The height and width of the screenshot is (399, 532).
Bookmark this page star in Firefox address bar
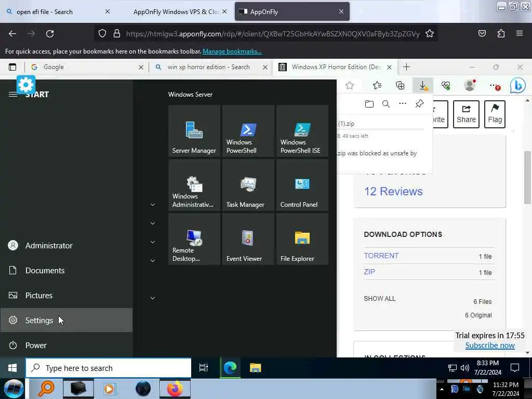click(x=430, y=34)
